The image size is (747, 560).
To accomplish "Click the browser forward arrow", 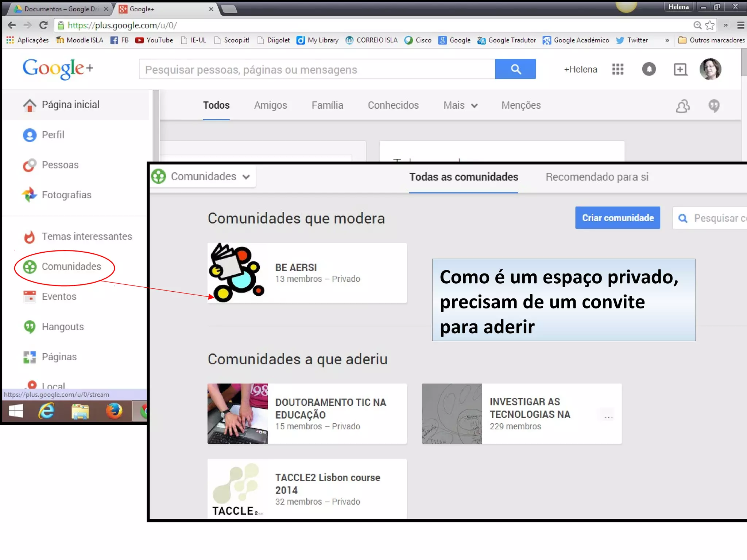I will [27, 25].
